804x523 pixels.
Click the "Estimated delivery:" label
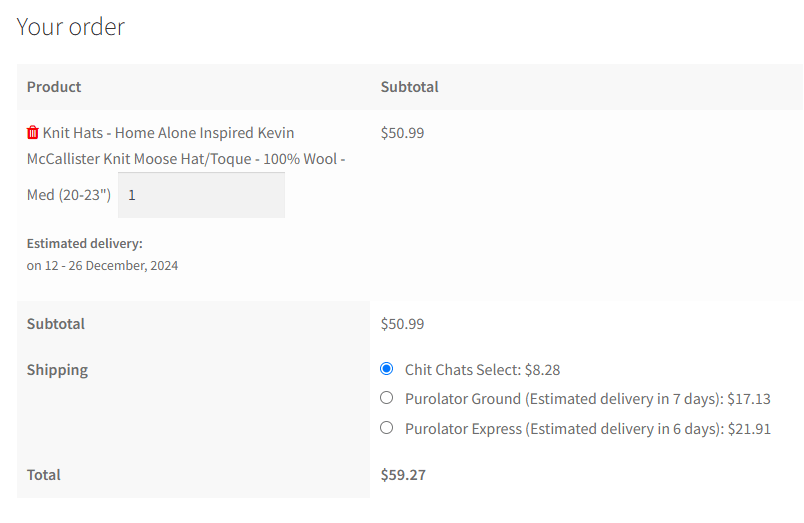click(x=85, y=243)
